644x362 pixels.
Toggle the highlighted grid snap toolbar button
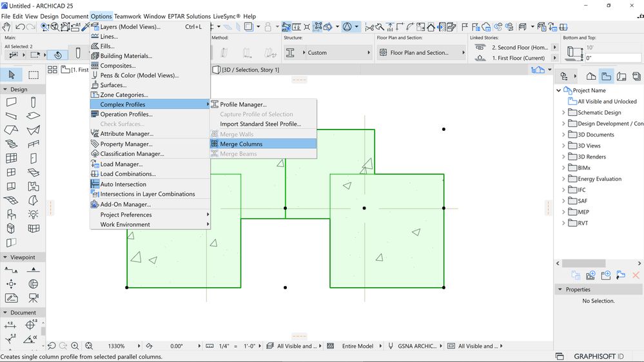317,27
